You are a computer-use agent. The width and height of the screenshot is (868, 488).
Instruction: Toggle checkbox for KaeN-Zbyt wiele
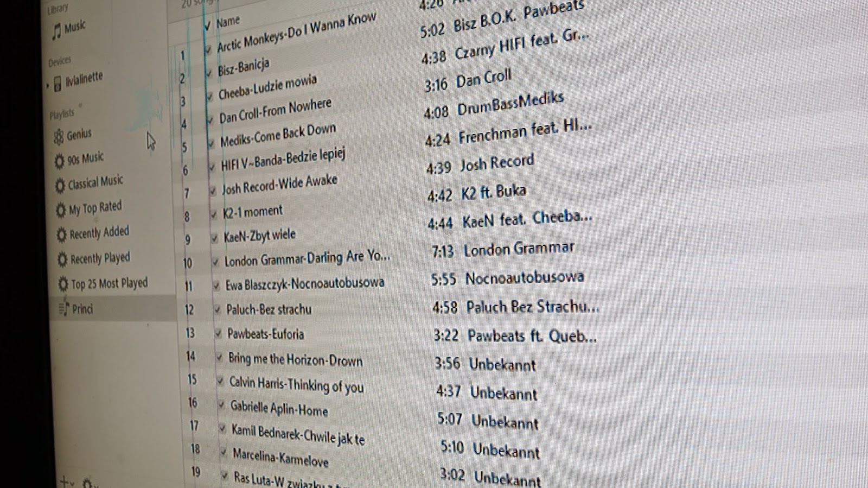pyautogui.click(x=215, y=238)
